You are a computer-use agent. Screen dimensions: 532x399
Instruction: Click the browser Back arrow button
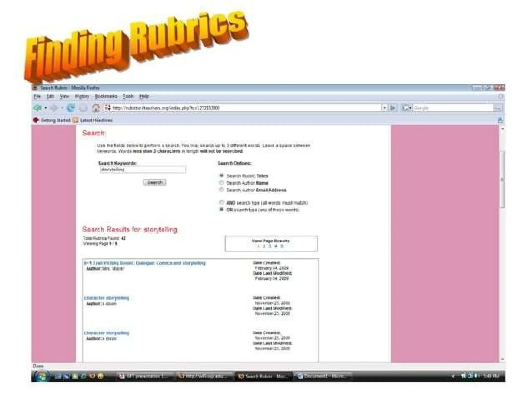click(37, 108)
